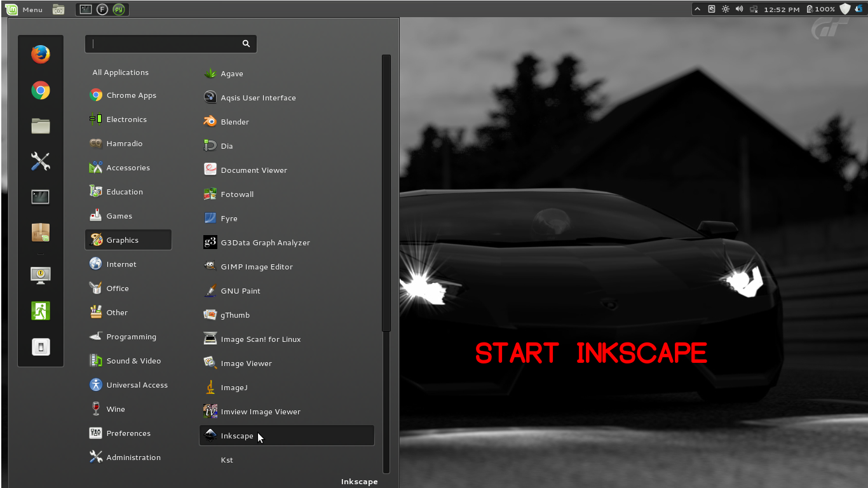Click the Mint Menu button in panel

tap(24, 9)
